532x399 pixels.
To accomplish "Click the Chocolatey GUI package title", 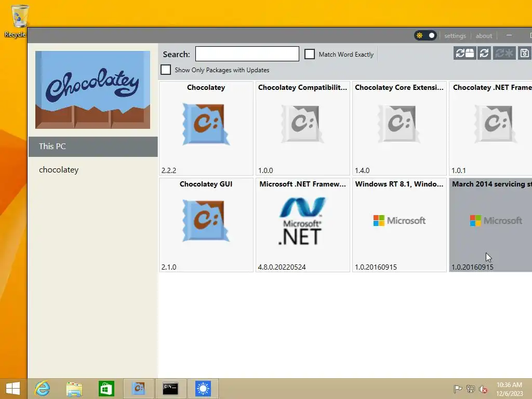I will [x=206, y=184].
